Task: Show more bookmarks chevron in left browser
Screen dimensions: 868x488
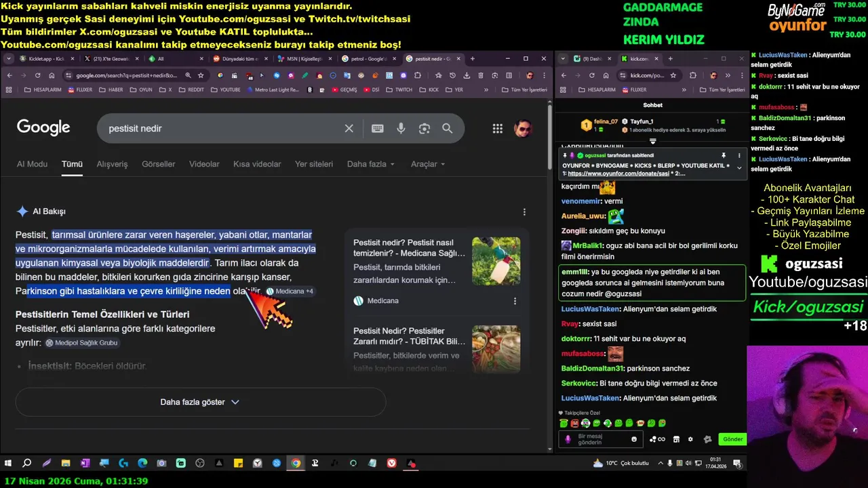Action: point(486,89)
